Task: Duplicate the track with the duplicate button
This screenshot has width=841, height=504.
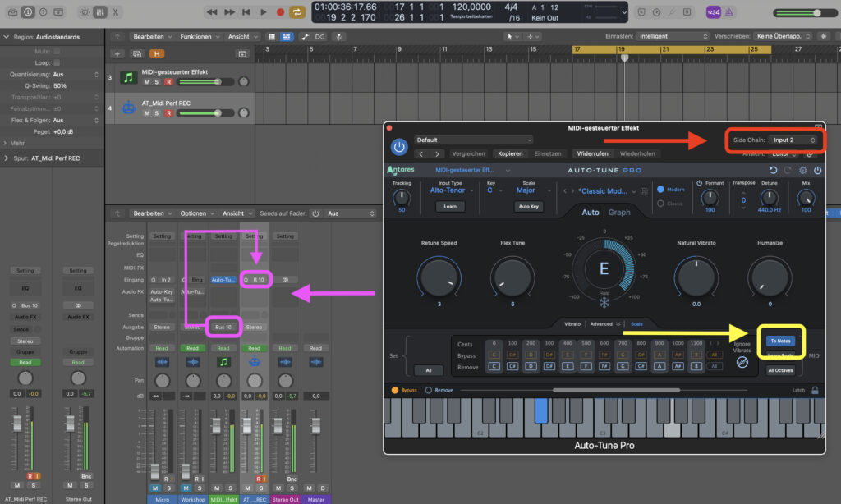Action: pyautogui.click(x=137, y=53)
